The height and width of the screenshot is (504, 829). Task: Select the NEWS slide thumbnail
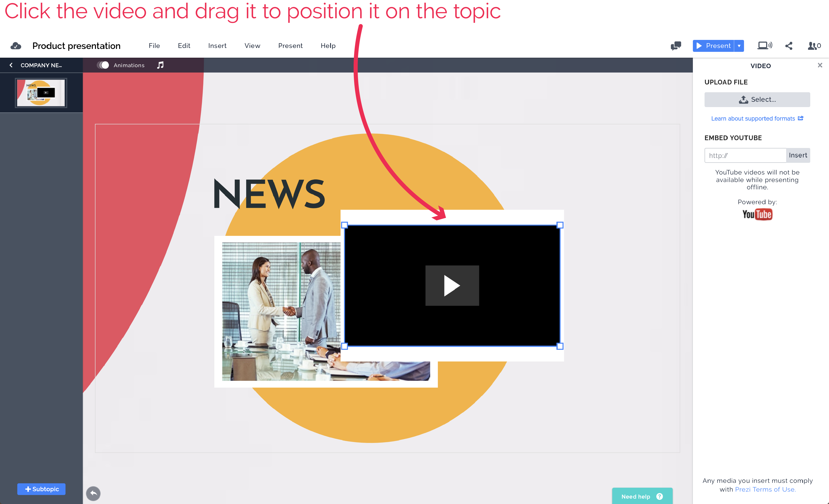pyautogui.click(x=41, y=93)
